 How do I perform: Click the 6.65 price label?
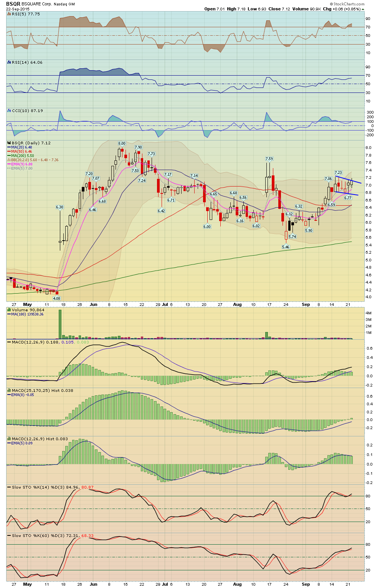[213, 194]
